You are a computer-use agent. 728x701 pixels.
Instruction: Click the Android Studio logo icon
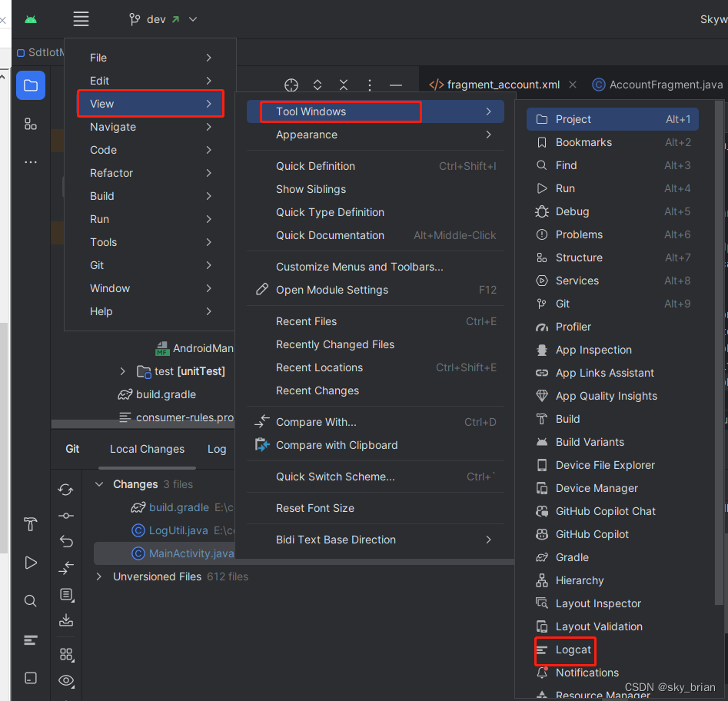tap(31, 19)
